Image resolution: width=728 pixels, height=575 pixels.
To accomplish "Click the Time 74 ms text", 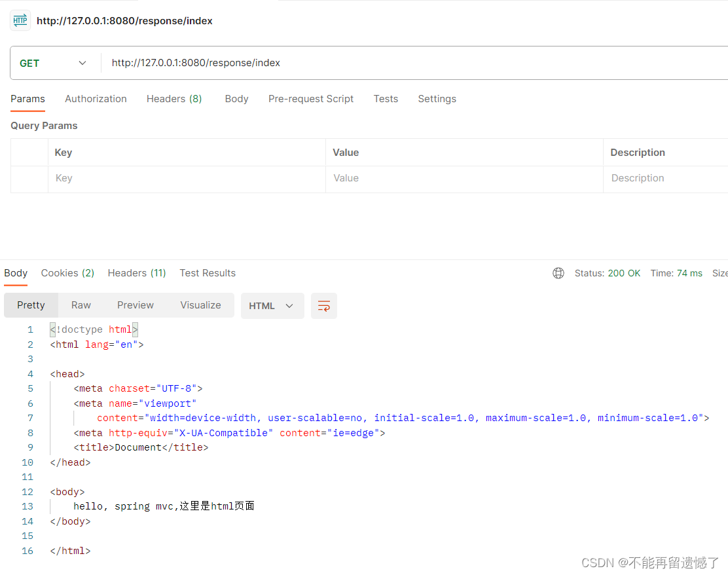I will pyautogui.click(x=676, y=273).
